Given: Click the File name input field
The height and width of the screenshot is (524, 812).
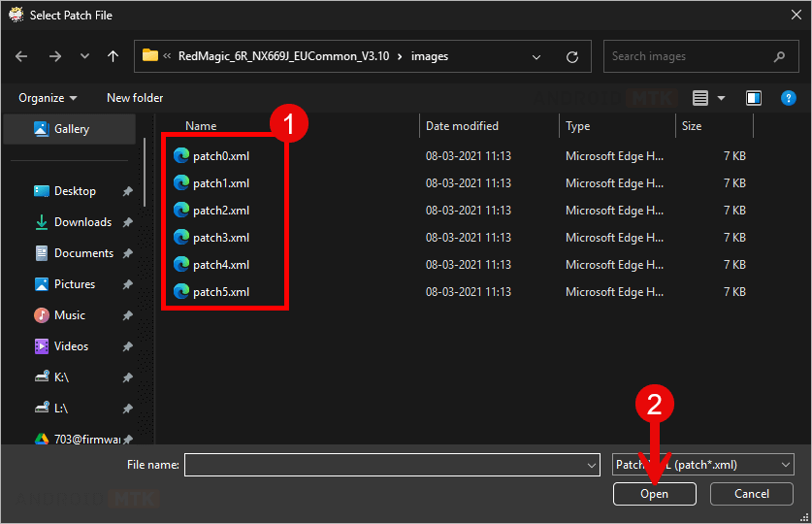Looking at the screenshot, I should (391, 465).
